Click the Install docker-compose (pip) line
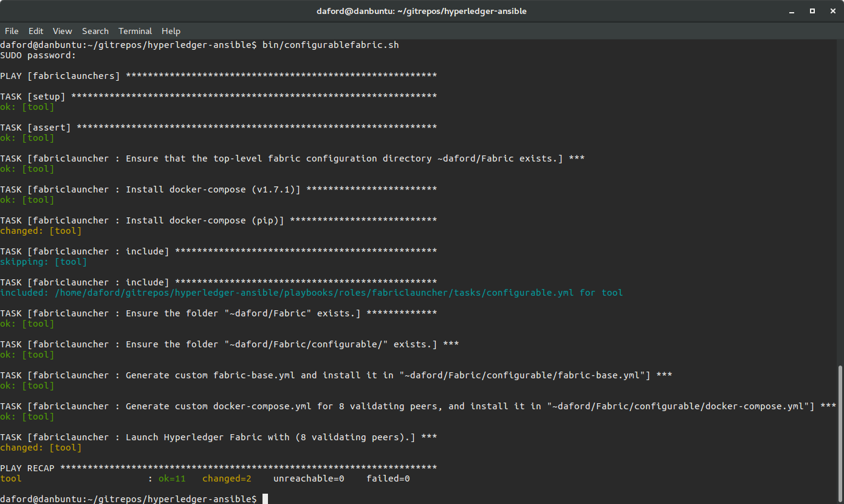Screen dimensions: 844x504 (x=219, y=220)
